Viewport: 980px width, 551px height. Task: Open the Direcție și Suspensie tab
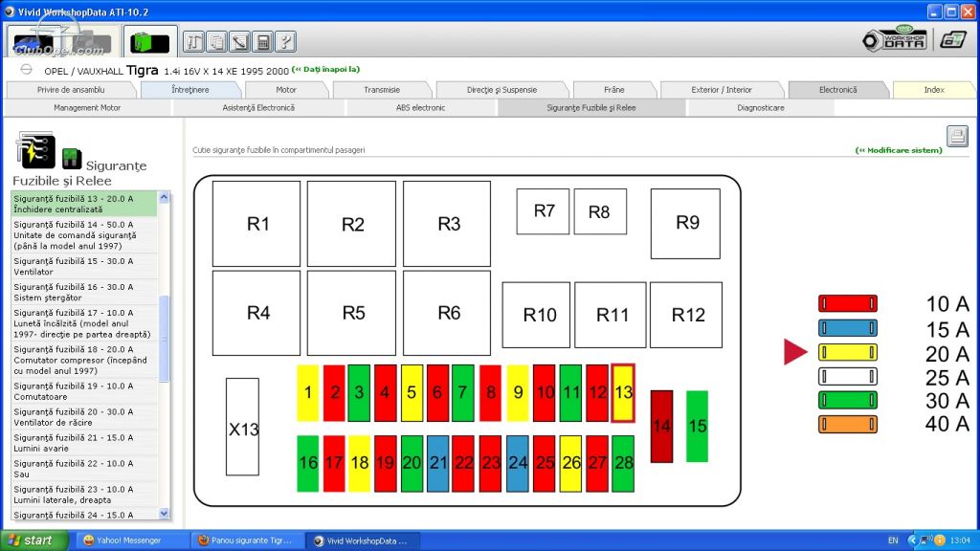tap(501, 90)
